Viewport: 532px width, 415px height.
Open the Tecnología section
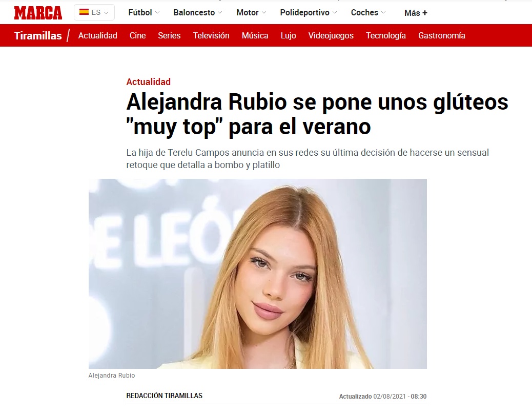386,35
